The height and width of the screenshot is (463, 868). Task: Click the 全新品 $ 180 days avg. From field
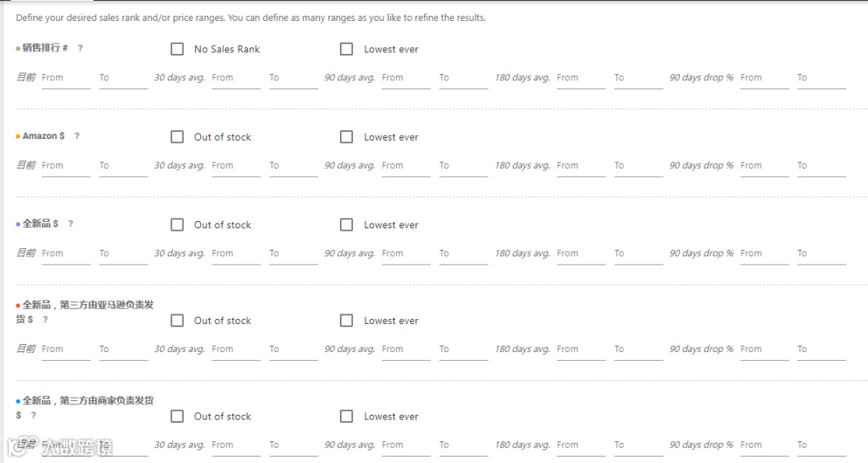pyautogui.click(x=581, y=253)
